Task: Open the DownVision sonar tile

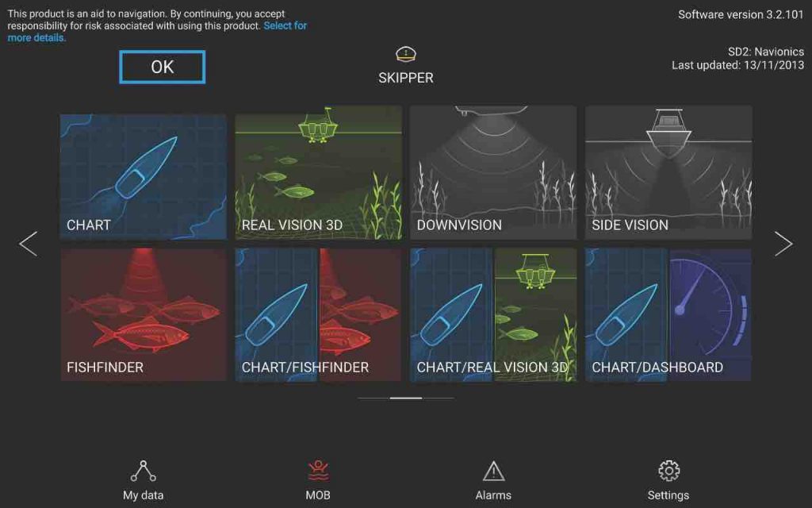Action: [493, 172]
